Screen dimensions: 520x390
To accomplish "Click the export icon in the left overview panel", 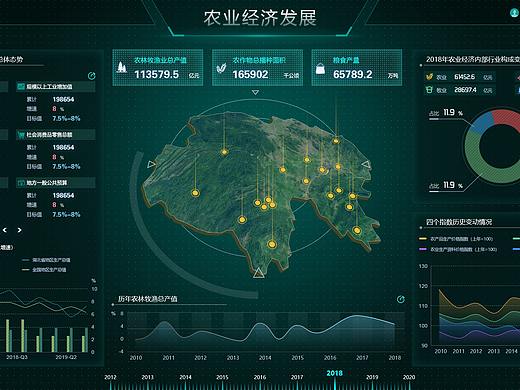I will coord(92,76).
